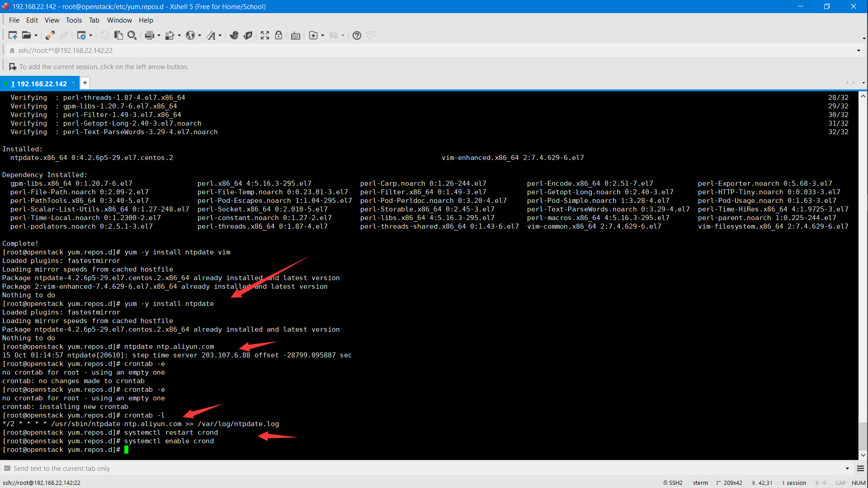The image size is (868, 488).
Task: Open session Properties gear icon
Action: coord(81,35)
